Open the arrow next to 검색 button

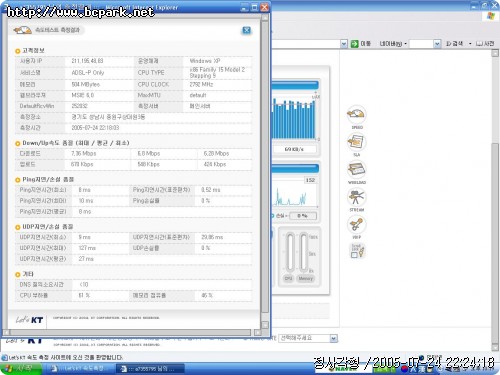[470, 44]
